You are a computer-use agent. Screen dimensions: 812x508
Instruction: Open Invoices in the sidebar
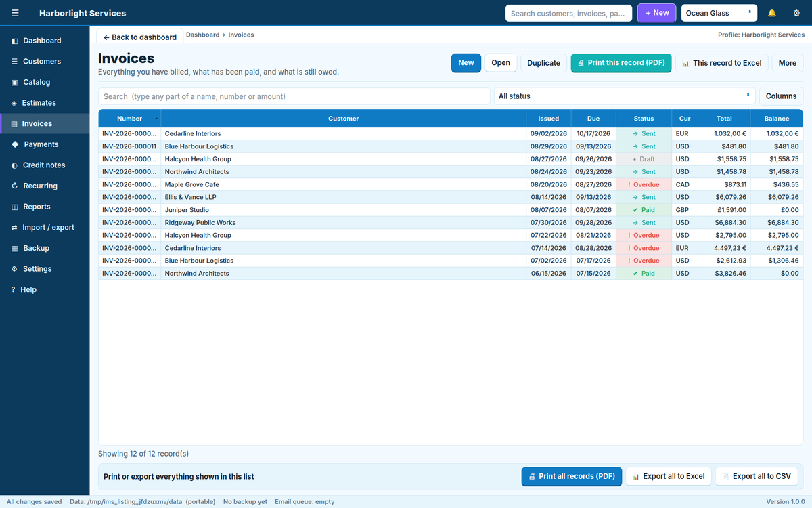(x=45, y=123)
